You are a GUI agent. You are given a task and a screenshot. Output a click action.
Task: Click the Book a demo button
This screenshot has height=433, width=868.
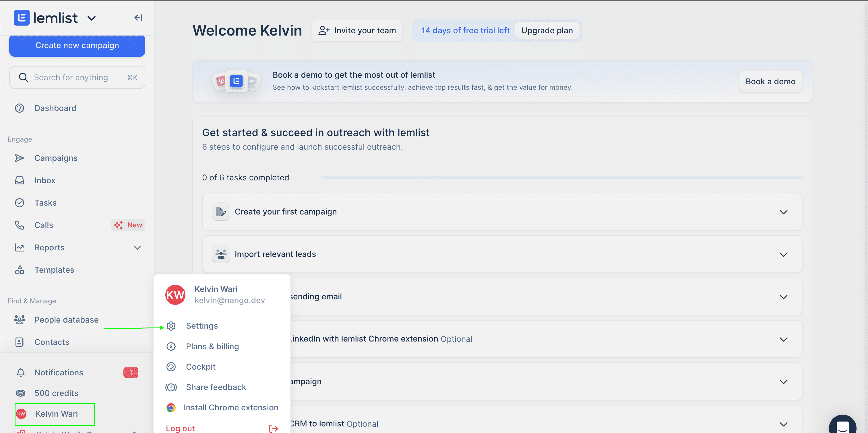770,81
